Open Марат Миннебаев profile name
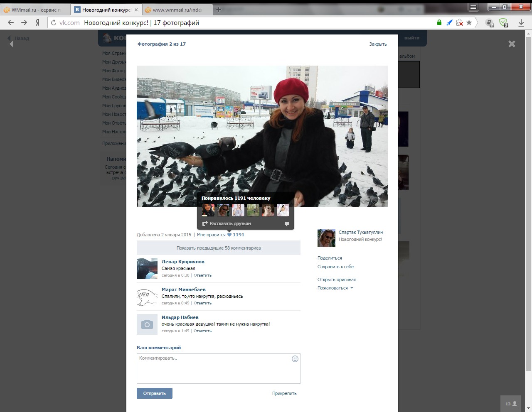Viewport: 532px width, 412px height. pyautogui.click(x=184, y=289)
